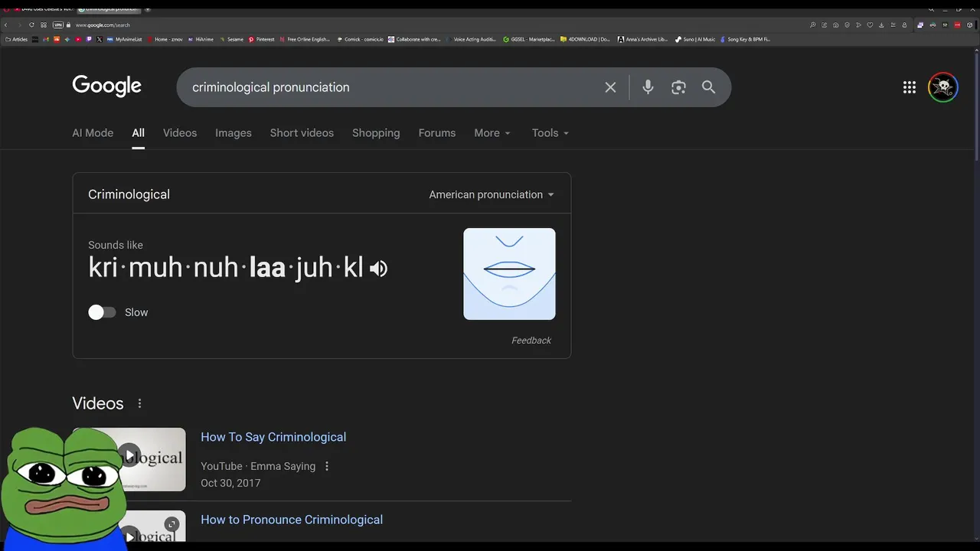Expand the More search filters dropdown
Screen dimensions: 980x551
point(492,133)
